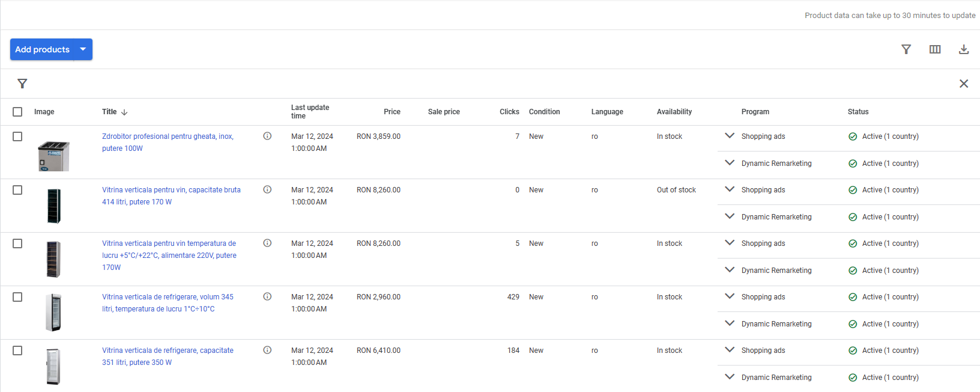Image resolution: width=980 pixels, height=392 pixels.
Task: Close the filter bar with the X icon
Action: point(964,84)
